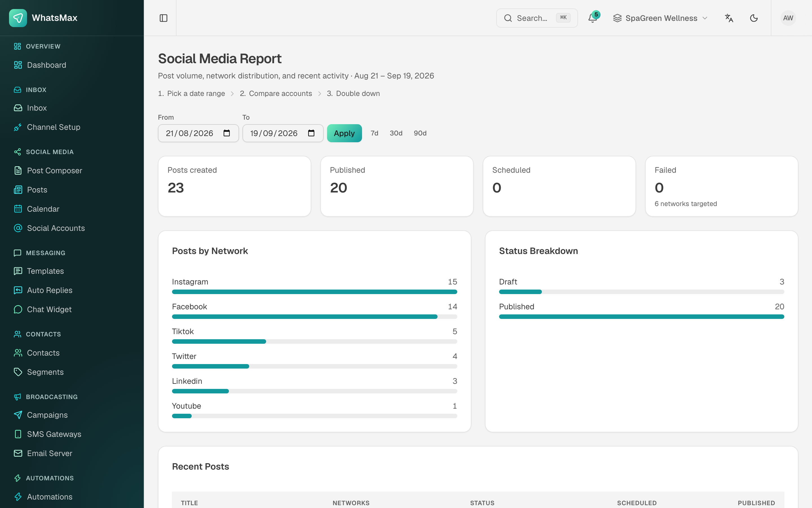
Task: Click the Segments tag icon
Action: (x=18, y=372)
